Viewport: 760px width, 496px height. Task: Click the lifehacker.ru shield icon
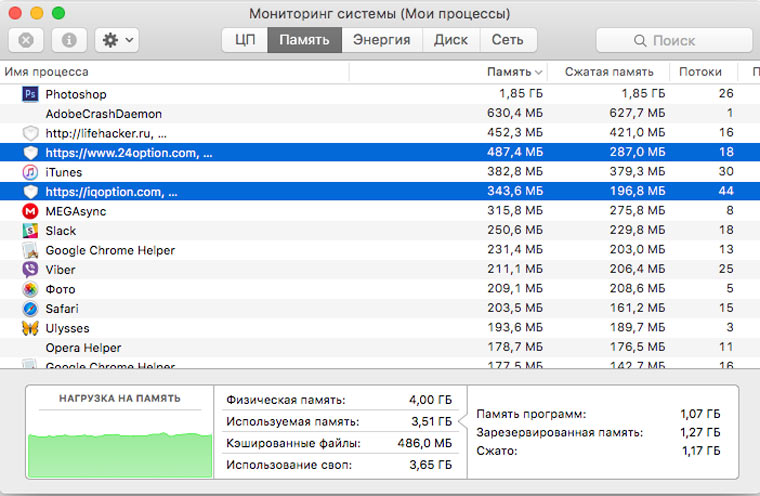pyautogui.click(x=30, y=133)
